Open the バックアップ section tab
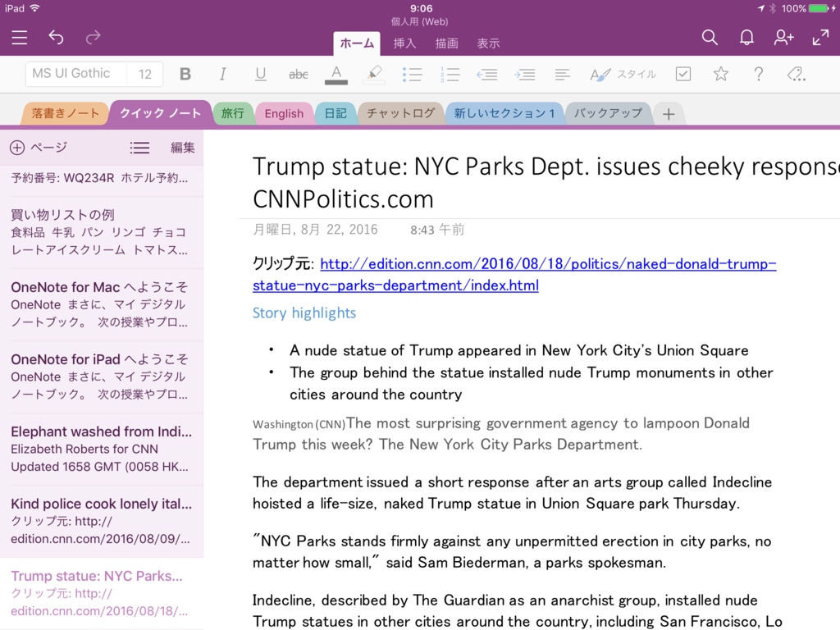 608,113
